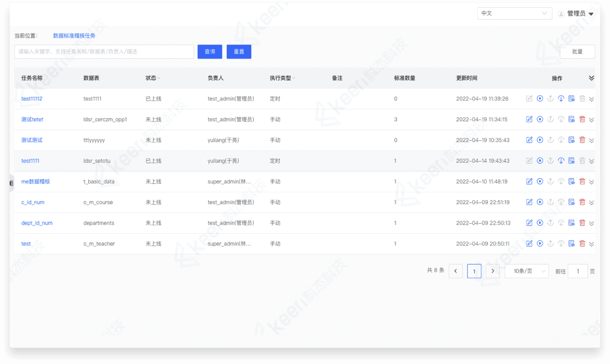The width and height of the screenshot is (610, 364).
Task: Expand all rows via 操作 header double-chevron
Action: coord(591,78)
